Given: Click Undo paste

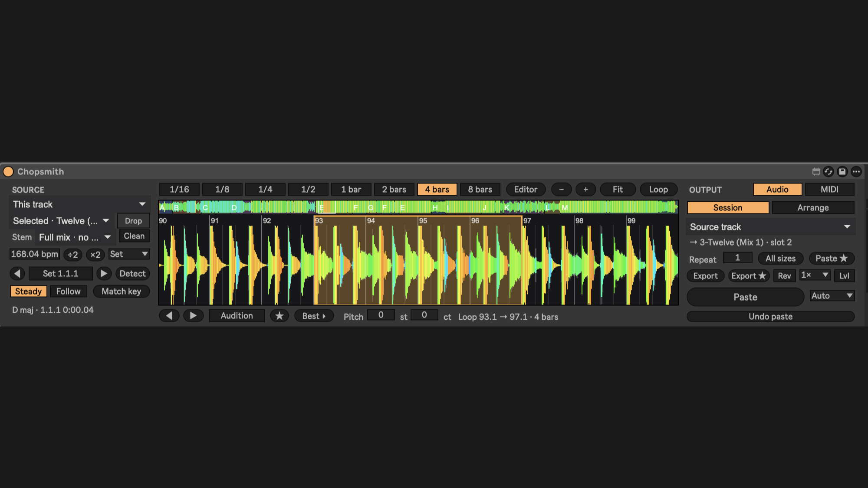Looking at the screenshot, I should tap(770, 317).
